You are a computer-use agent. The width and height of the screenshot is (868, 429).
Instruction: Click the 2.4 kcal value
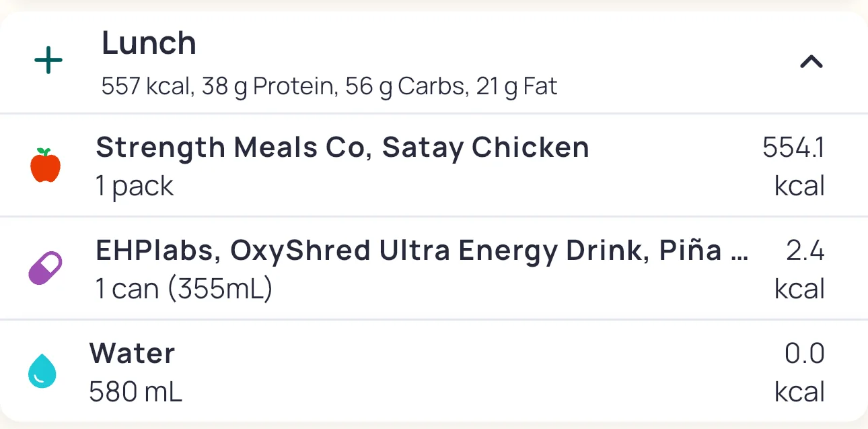(x=801, y=269)
